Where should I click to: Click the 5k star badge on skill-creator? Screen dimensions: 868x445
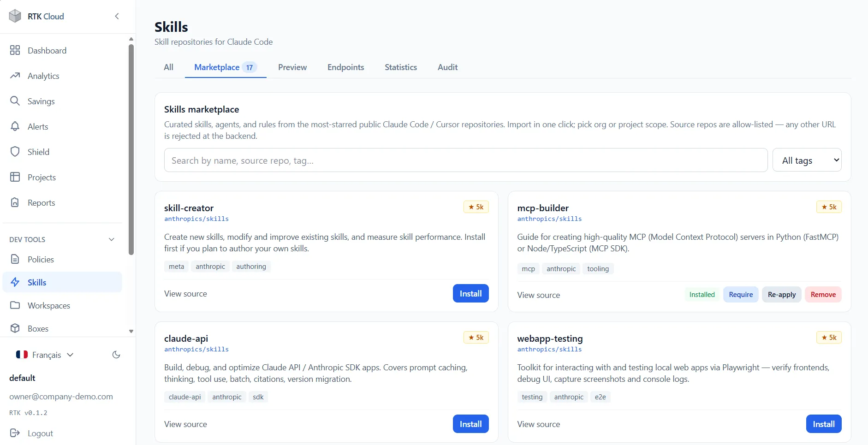tap(476, 207)
